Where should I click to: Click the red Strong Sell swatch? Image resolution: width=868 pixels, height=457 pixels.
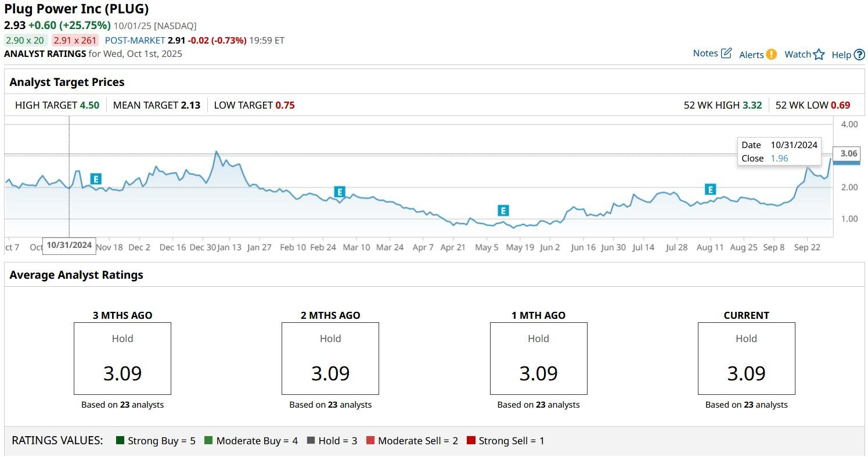(x=471, y=441)
